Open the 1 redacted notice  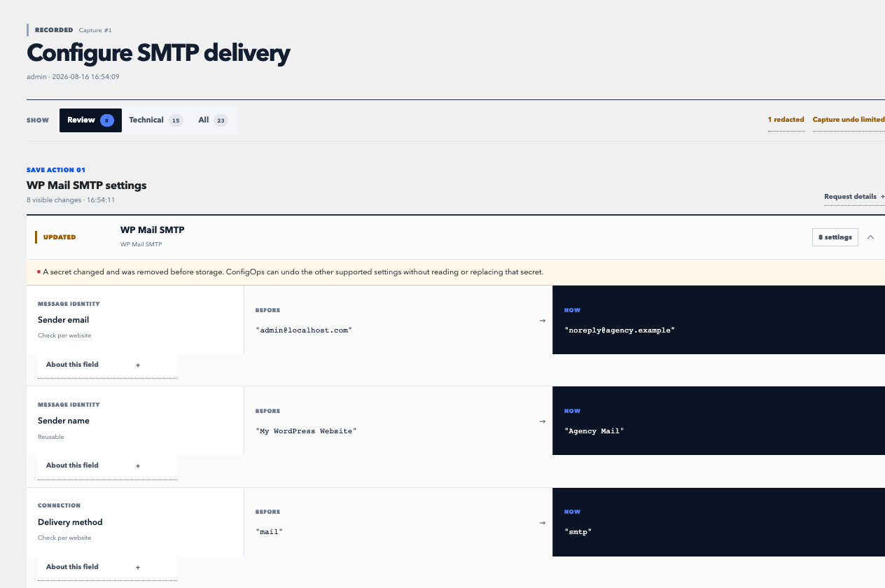[786, 120]
